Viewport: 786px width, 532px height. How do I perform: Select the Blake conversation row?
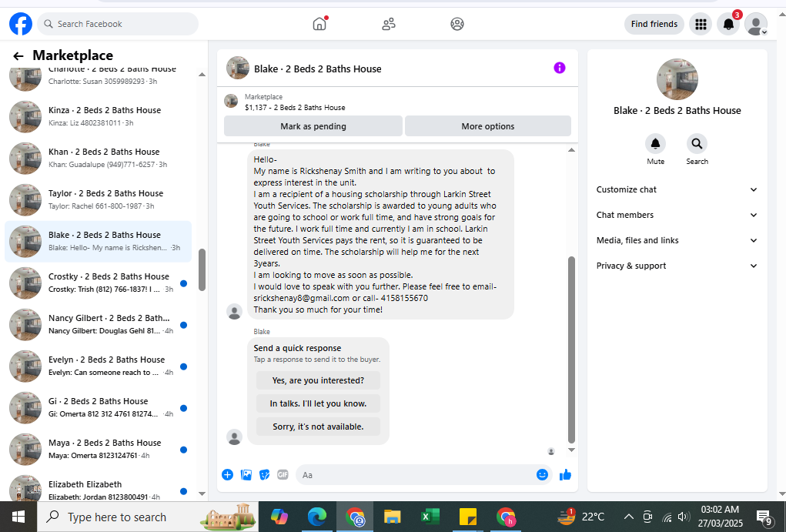pyautogui.click(x=99, y=241)
